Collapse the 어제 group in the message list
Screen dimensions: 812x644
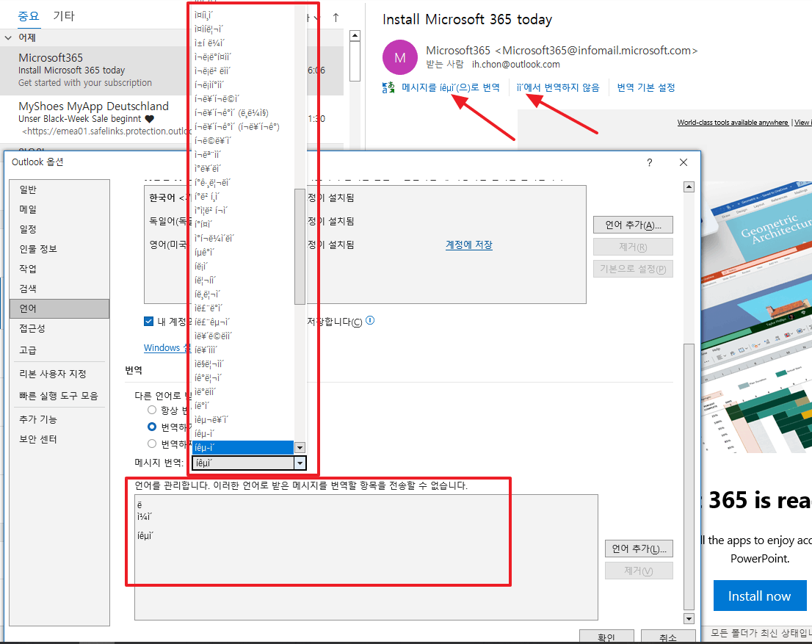[8, 38]
